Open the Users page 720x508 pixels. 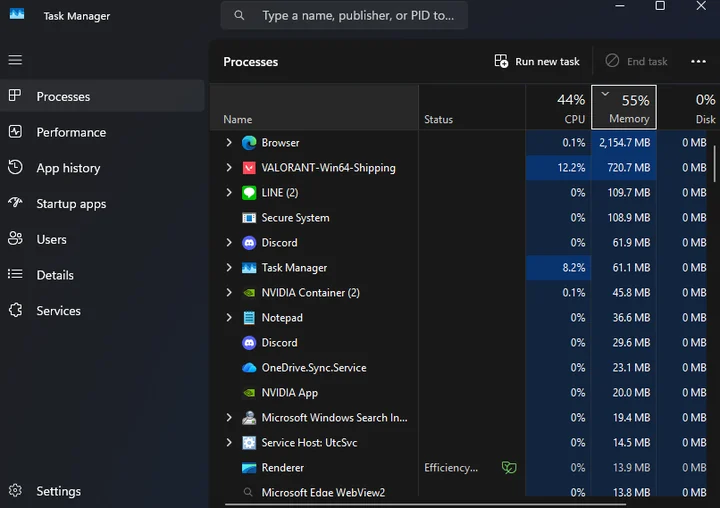[102, 239]
